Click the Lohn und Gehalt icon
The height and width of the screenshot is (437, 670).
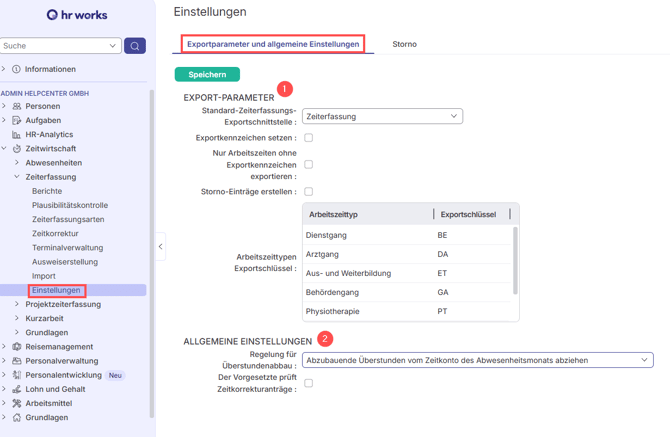17,389
